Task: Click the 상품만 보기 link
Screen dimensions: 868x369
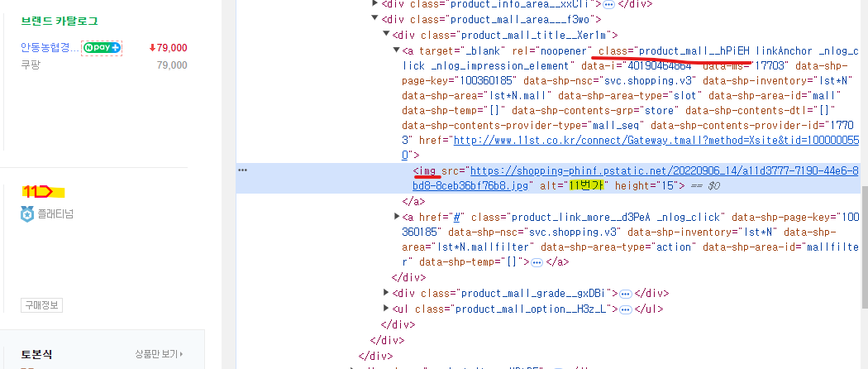Action: point(159,353)
